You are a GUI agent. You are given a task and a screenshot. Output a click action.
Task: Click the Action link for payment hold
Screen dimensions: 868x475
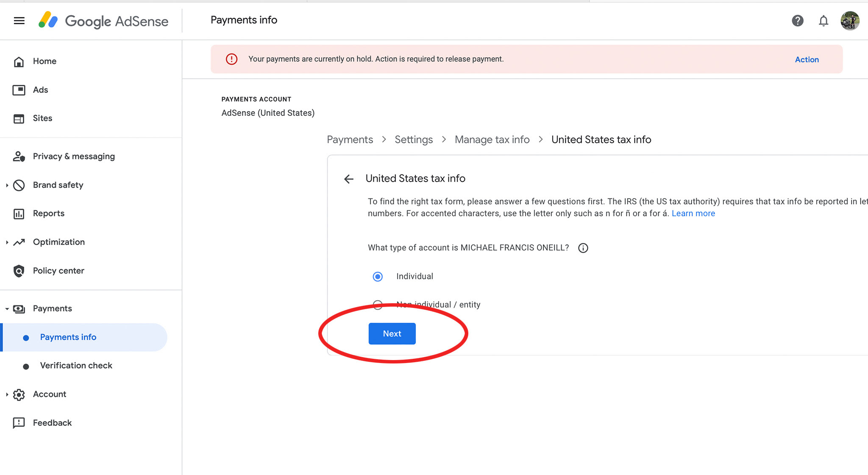point(807,59)
